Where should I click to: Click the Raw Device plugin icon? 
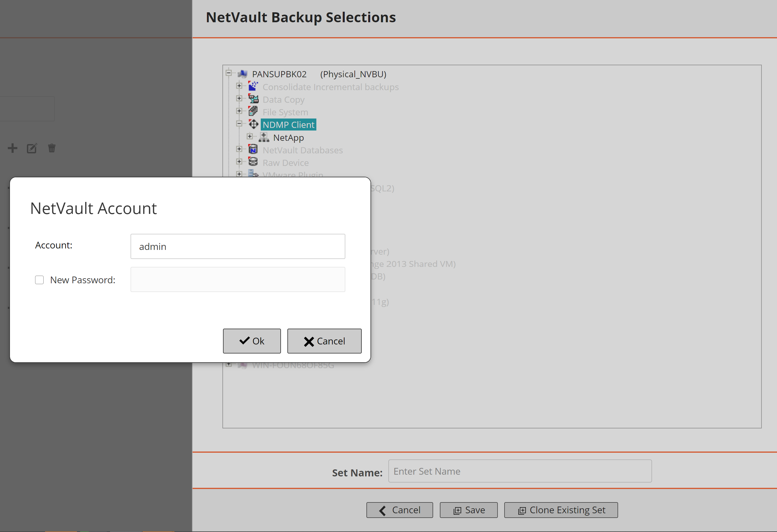(253, 162)
